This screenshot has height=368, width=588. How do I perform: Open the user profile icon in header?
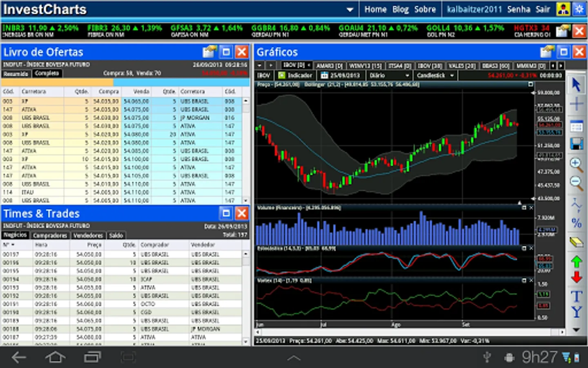pos(563,9)
